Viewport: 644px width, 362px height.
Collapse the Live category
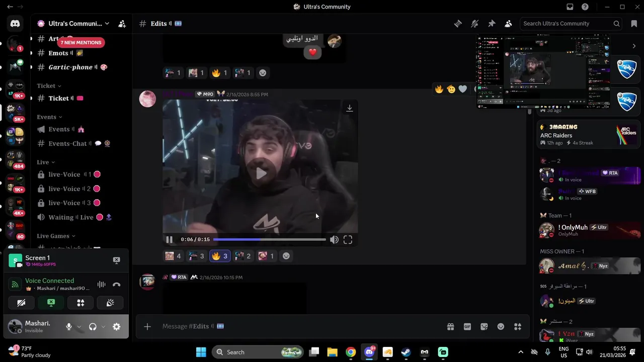click(46, 162)
